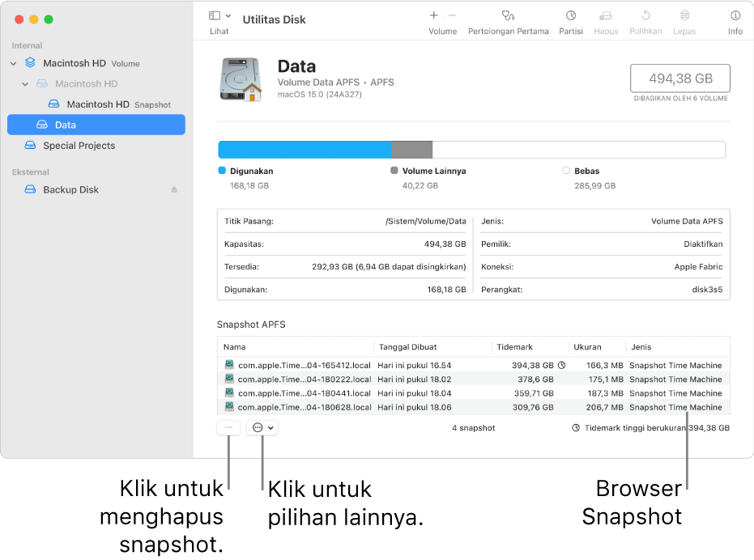This screenshot has width=754, height=560.
Task: Click the blue Digunakan bar segment
Action: tap(305, 150)
